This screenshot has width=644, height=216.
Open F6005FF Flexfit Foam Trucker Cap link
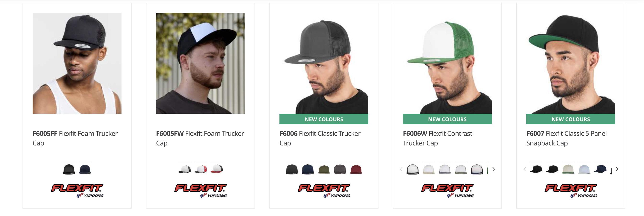[x=75, y=138]
